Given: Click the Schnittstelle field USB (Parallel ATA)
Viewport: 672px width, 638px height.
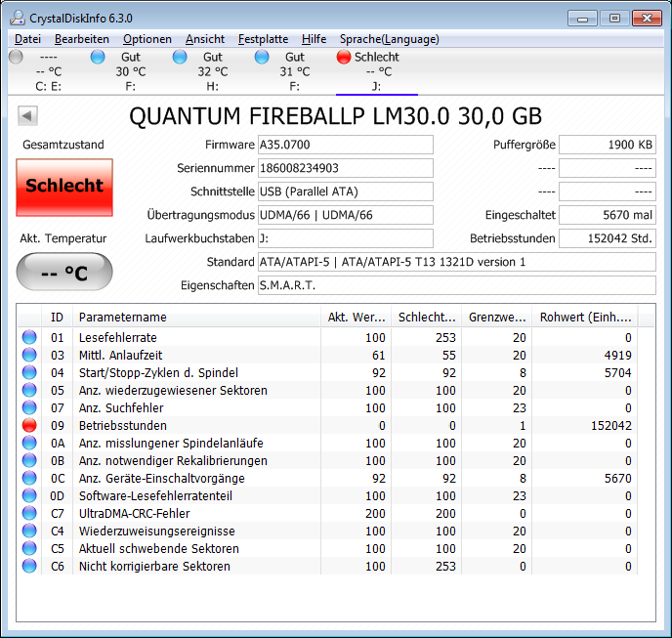Looking at the screenshot, I should 346,191.
